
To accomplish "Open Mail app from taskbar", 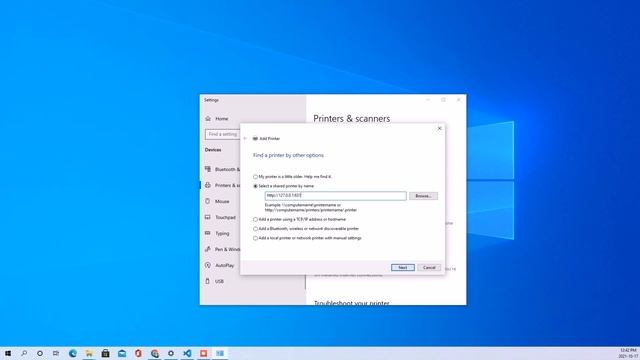I will tap(122, 353).
